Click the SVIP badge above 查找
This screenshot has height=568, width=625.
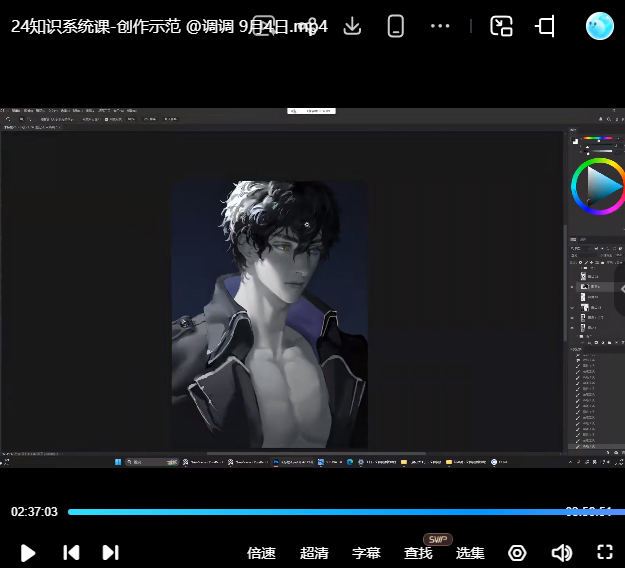click(438, 539)
